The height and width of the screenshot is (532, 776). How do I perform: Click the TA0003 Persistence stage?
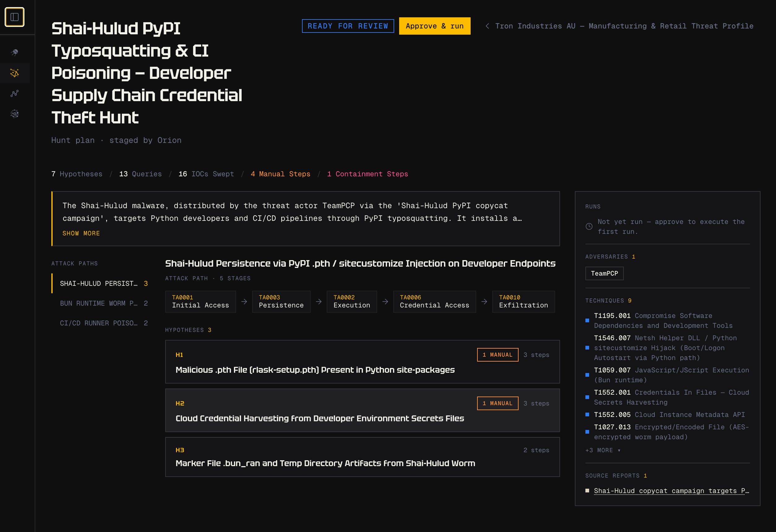tap(281, 301)
